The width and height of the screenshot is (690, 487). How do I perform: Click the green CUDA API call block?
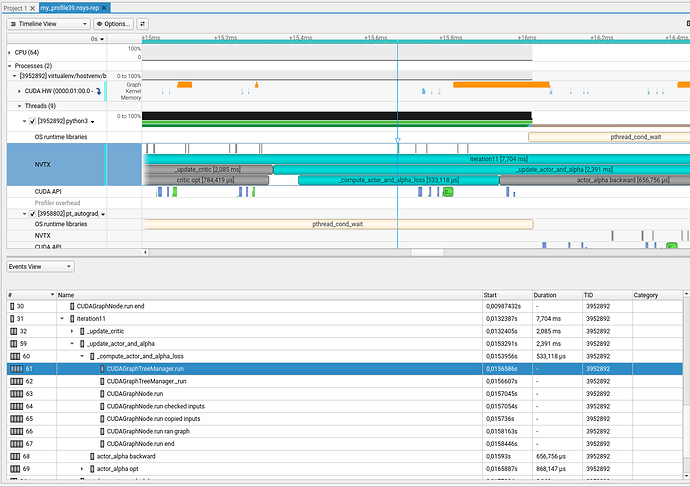[x=448, y=192]
